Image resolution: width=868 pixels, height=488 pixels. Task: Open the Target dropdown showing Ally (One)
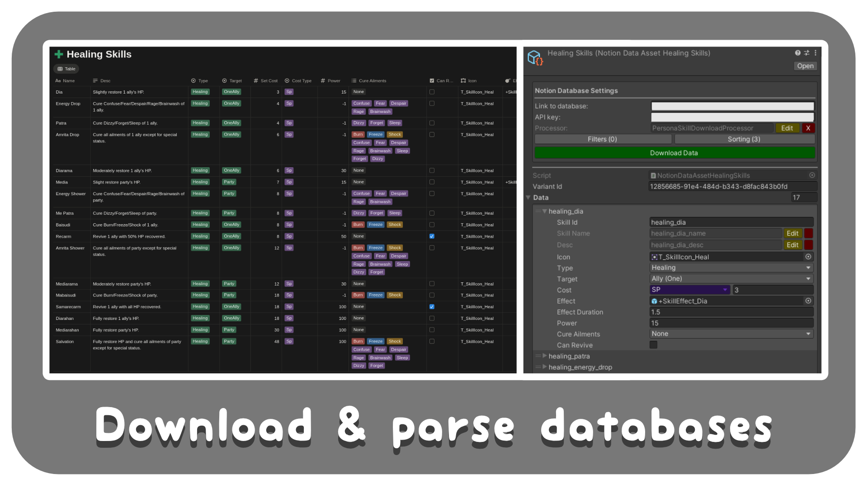tap(731, 279)
